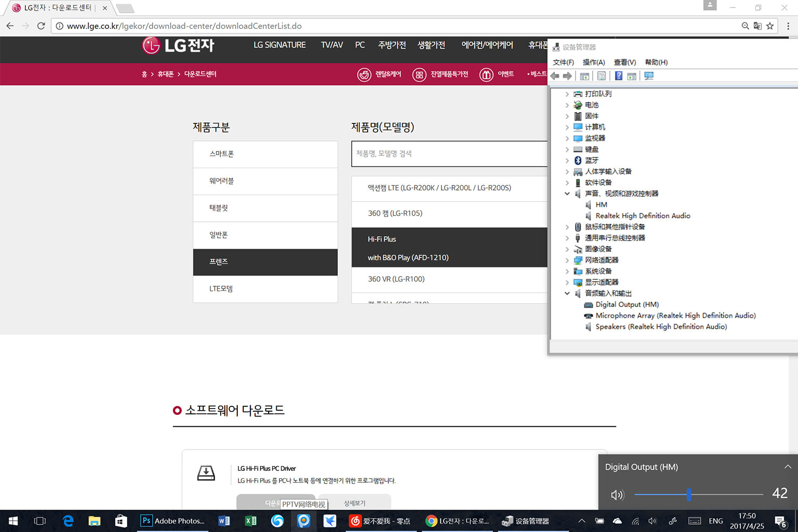The height and width of the screenshot is (532, 798).
Task: Select the Digital Output (HM) device
Action: (x=627, y=305)
